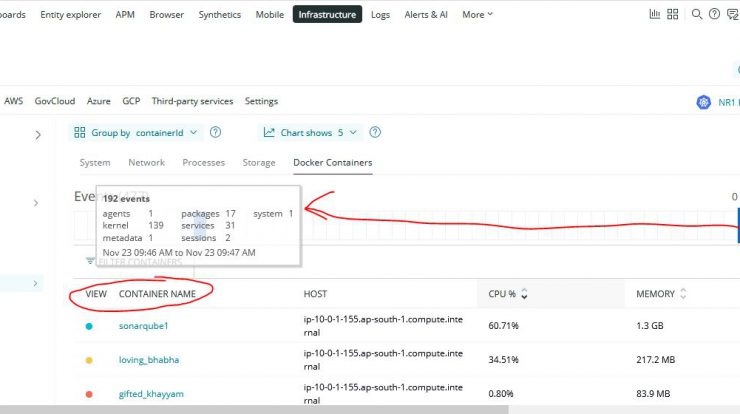Click the search magnifier icon
740x414 pixels.
[697, 14]
